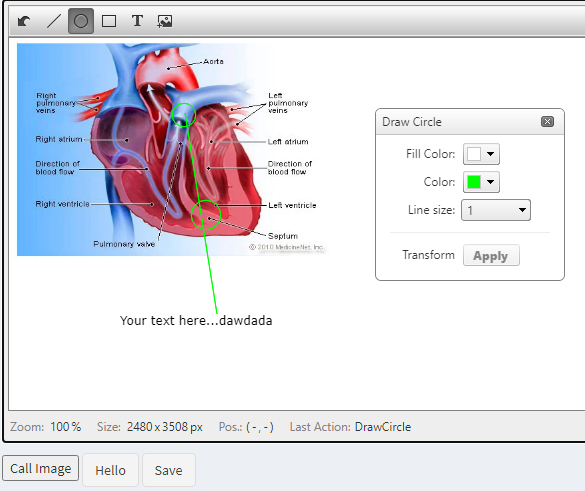
Task: Click the Line size label
Action: point(431,210)
